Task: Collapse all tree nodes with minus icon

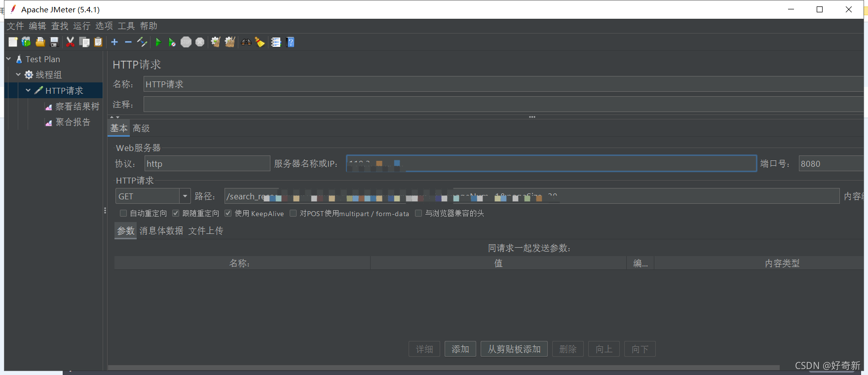Action: pyautogui.click(x=128, y=42)
